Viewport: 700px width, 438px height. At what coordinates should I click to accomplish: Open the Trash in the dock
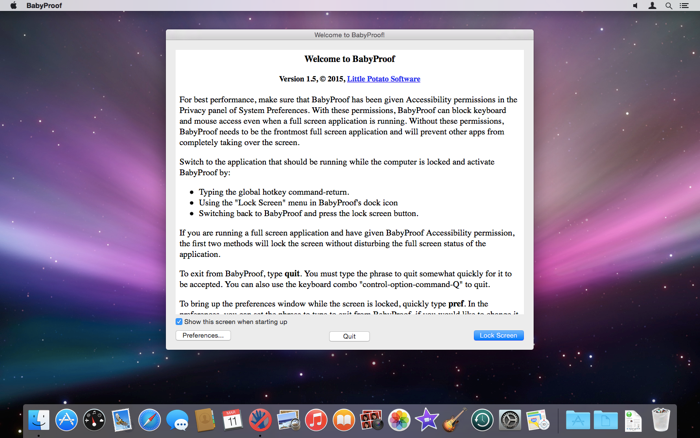pos(661,419)
